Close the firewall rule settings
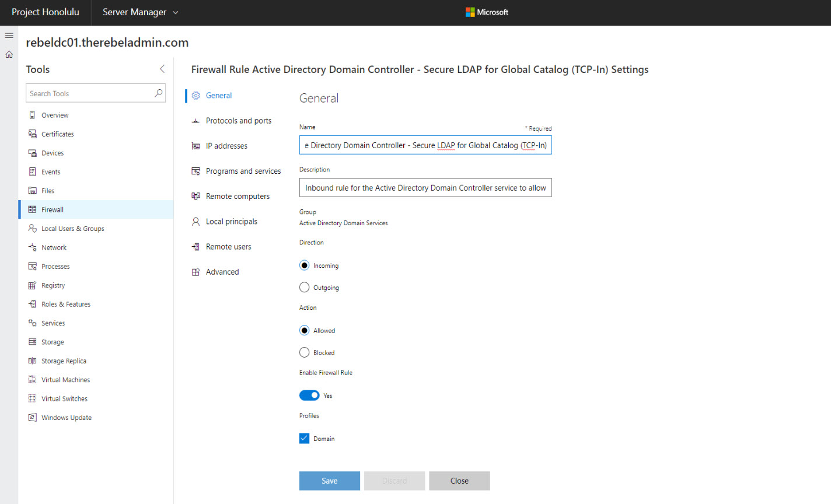Viewport: 831px width, 504px height. pyautogui.click(x=459, y=481)
